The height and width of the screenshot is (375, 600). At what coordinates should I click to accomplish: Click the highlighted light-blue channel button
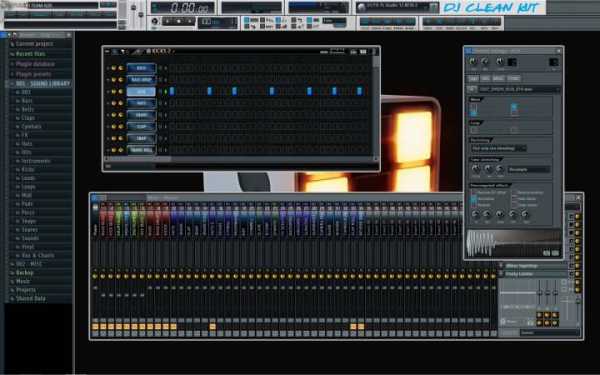tap(141, 91)
